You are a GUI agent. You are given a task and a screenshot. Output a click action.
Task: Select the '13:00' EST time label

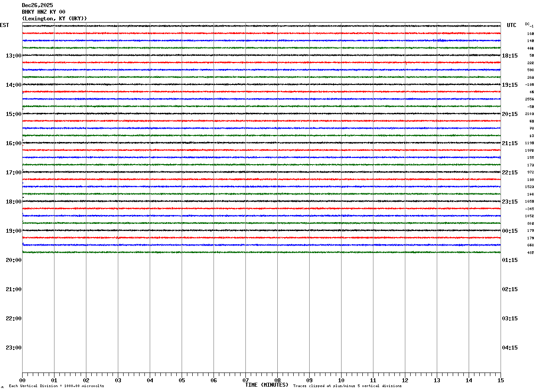(13, 56)
